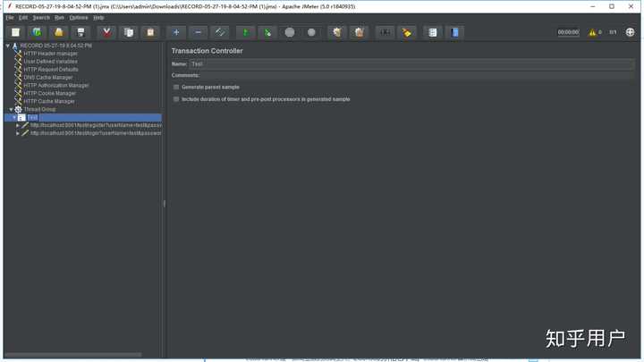Open the Options menu

point(79,18)
